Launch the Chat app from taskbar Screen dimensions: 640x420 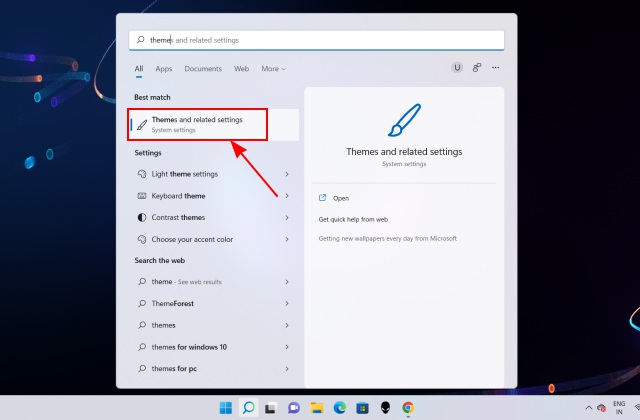pos(293,408)
